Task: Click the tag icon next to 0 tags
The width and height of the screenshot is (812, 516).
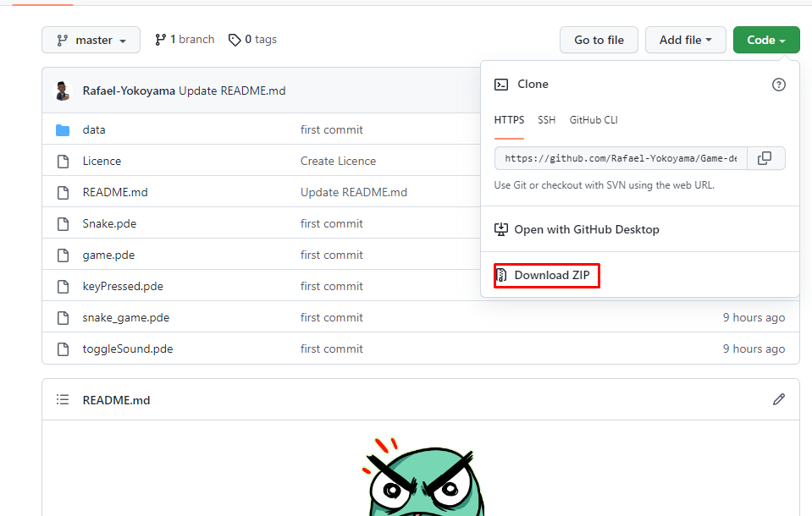Action: click(235, 40)
